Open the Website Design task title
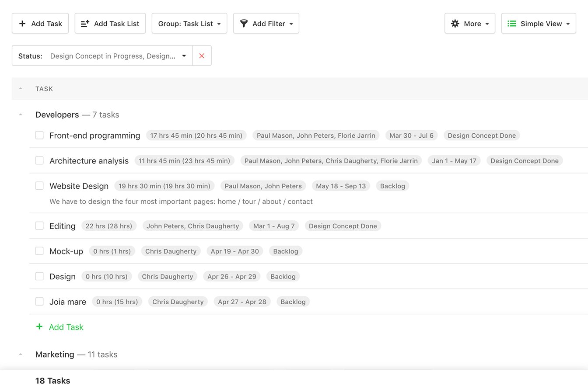The image size is (588, 389). [79, 186]
